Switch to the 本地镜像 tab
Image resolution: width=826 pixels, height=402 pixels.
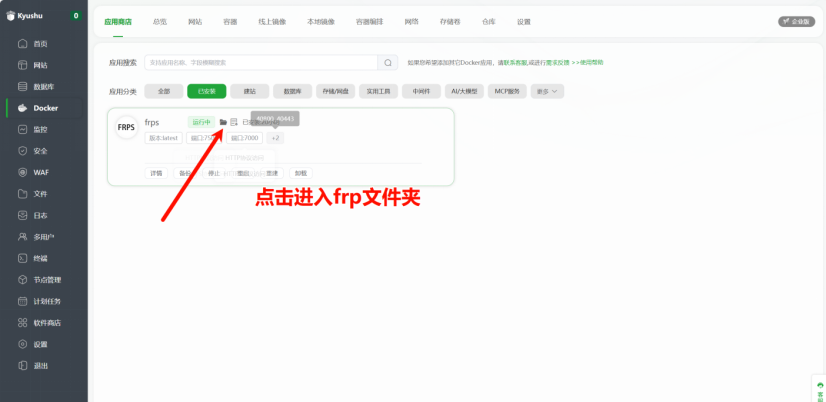pyautogui.click(x=321, y=22)
